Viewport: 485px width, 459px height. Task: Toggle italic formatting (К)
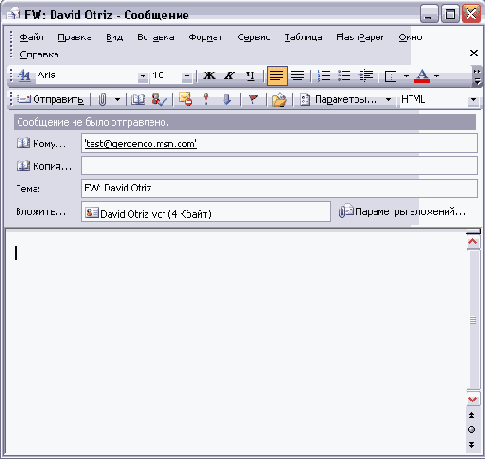[229, 76]
